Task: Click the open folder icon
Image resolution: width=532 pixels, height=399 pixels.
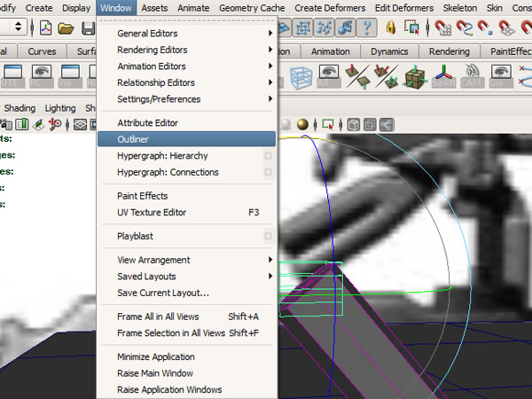Action: point(66,29)
